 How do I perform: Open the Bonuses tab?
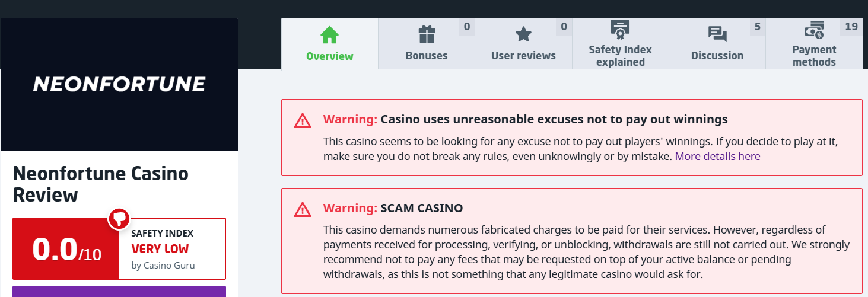coord(427,55)
